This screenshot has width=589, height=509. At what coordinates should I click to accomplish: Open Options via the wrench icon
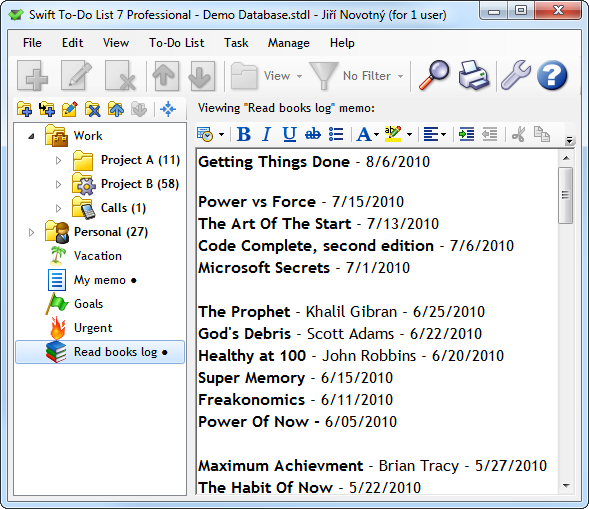[x=516, y=75]
